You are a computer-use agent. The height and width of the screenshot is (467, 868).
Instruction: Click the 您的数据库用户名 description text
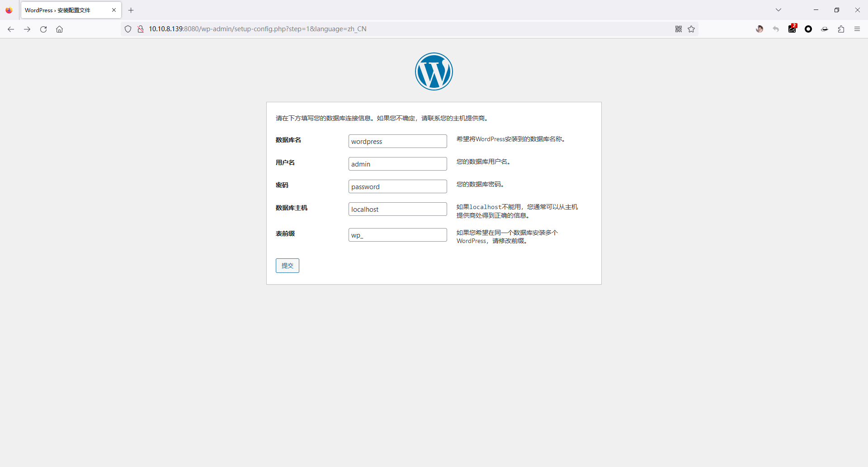click(483, 162)
